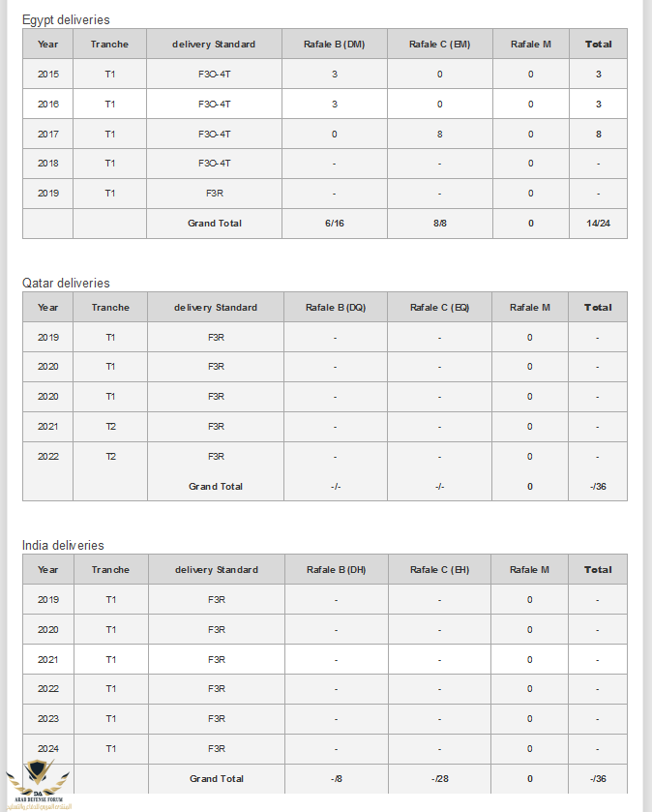Click the Qatar deliveries table heading

(66, 283)
